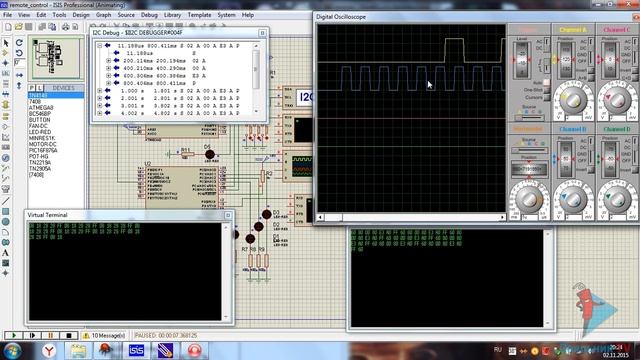The height and width of the screenshot is (360, 640).
Task: Select MOTOR-DC in the devices list
Action: (42, 144)
